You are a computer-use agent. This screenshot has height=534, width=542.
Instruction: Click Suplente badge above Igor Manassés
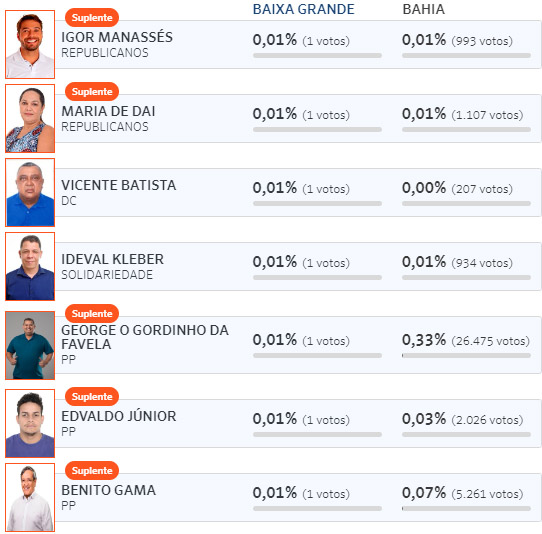92,17
